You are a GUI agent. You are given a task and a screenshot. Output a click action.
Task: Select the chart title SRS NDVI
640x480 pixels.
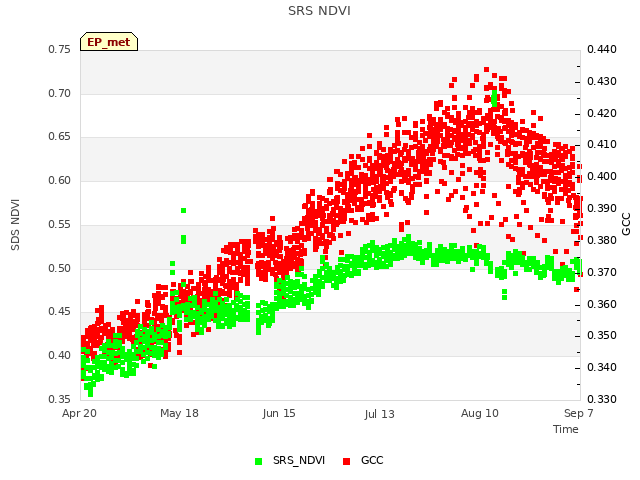point(319,11)
